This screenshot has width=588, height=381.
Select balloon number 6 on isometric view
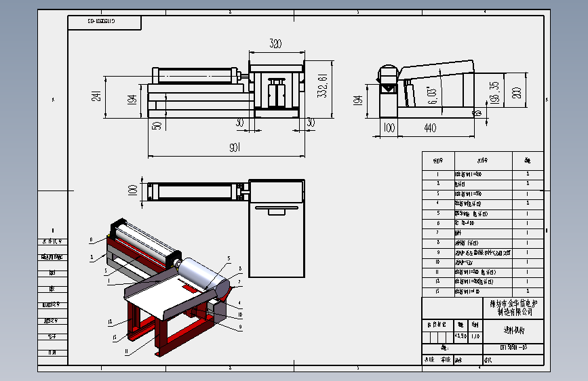(91, 239)
